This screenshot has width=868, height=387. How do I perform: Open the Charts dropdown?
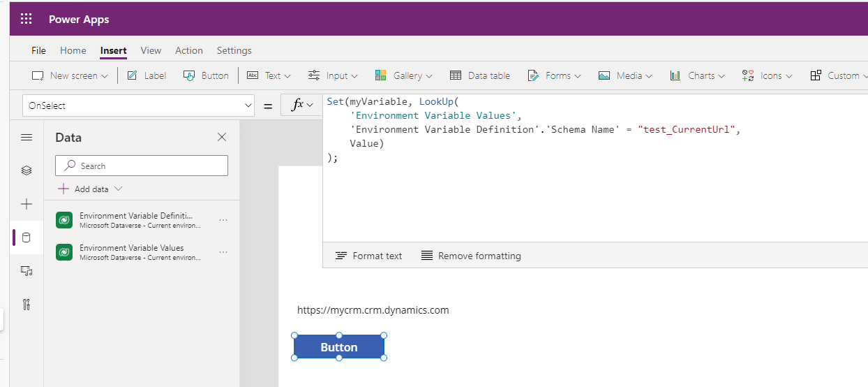[697, 75]
